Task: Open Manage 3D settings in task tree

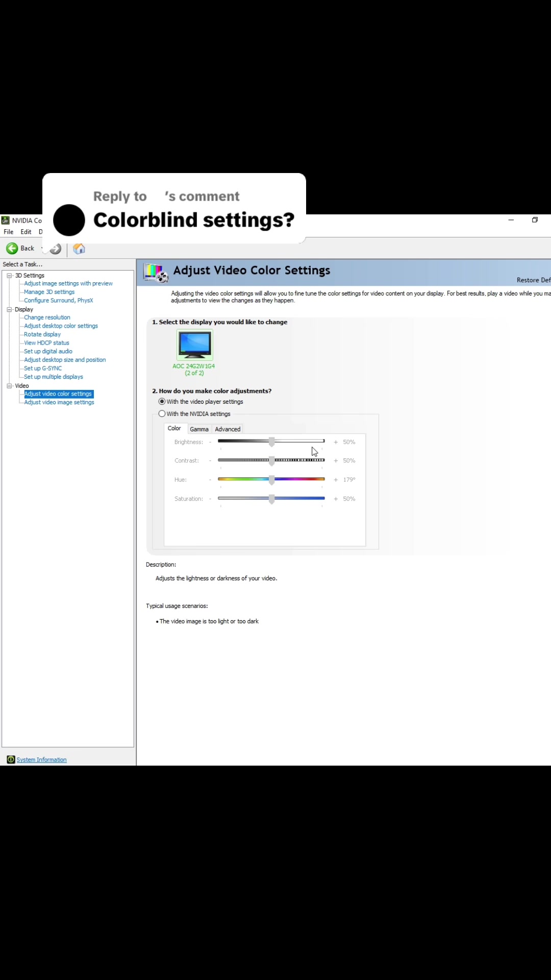Action: click(49, 292)
